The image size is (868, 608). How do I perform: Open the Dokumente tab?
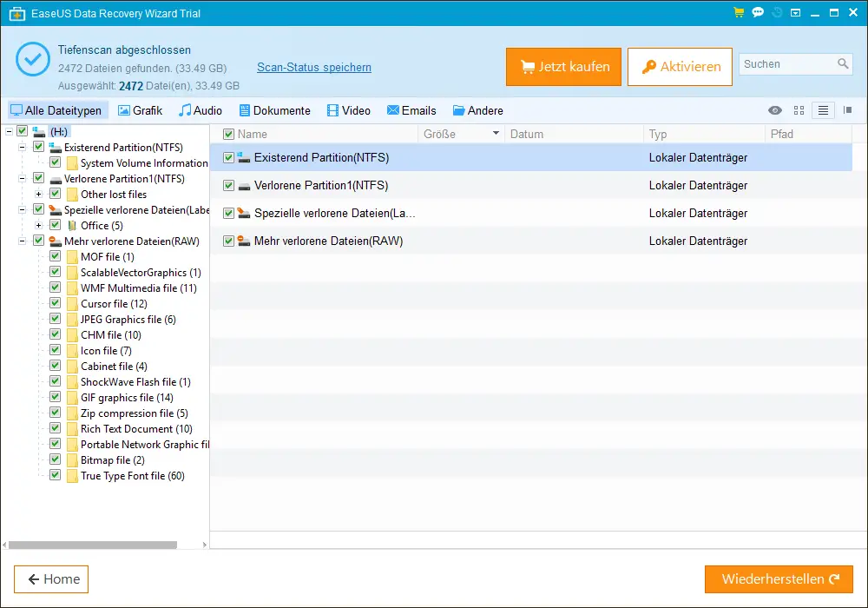point(274,110)
